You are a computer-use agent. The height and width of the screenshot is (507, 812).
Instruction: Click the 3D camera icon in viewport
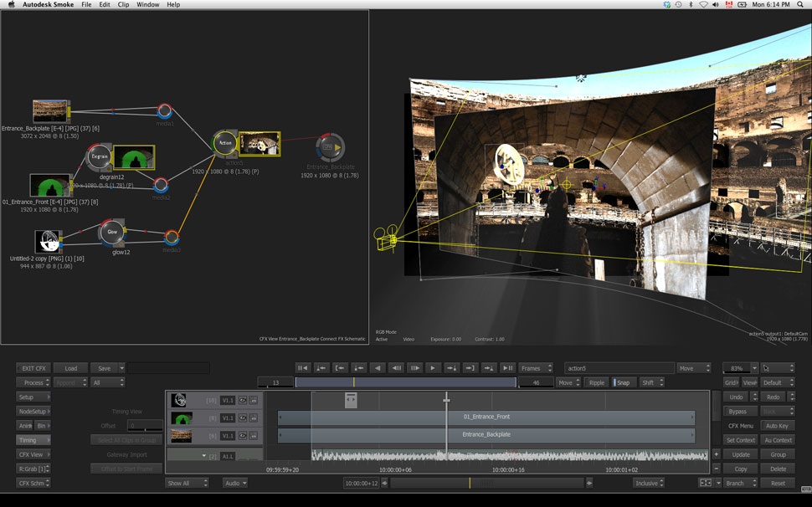[x=386, y=239]
